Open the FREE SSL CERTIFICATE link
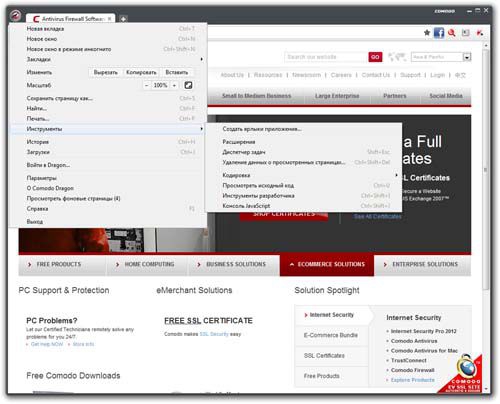The width and height of the screenshot is (500, 404). (208, 321)
